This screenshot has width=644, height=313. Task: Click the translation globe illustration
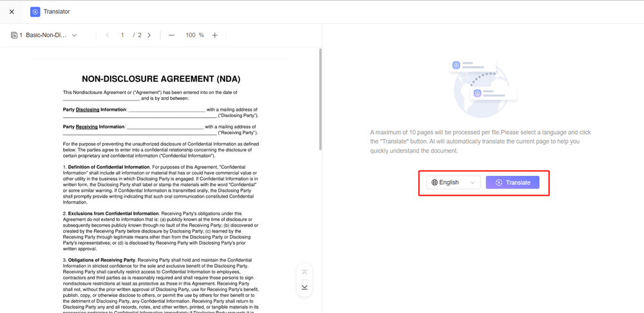[x=482, y=86]
